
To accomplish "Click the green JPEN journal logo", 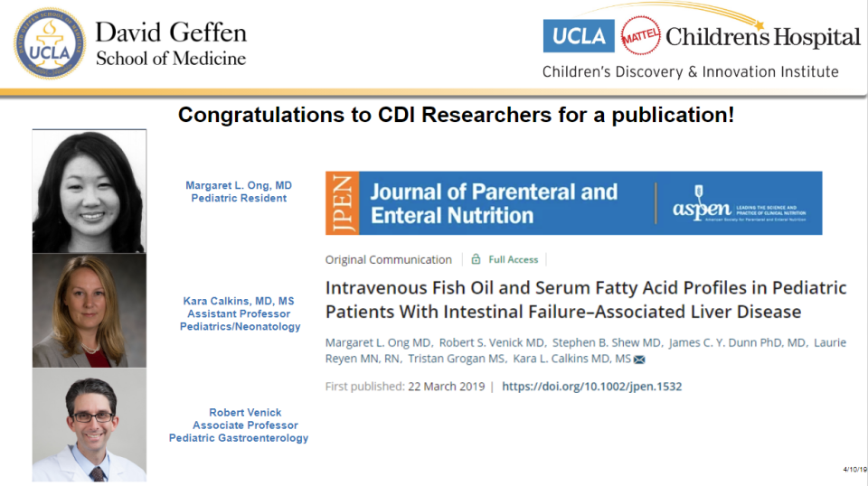I will click(343, 203).
